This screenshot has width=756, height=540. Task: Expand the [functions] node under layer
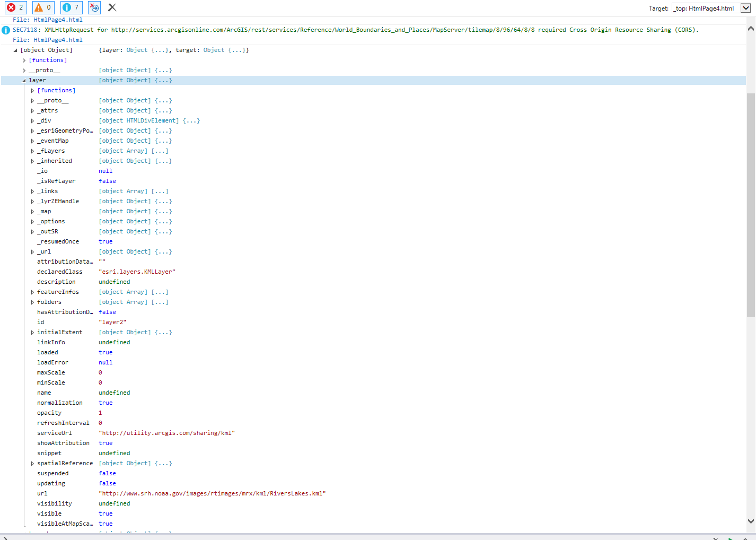(x=32, y=91)
